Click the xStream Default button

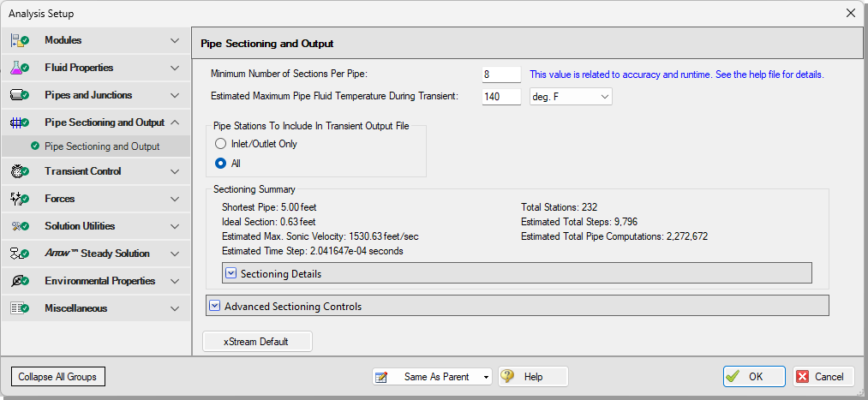click(x=257, y=342)
